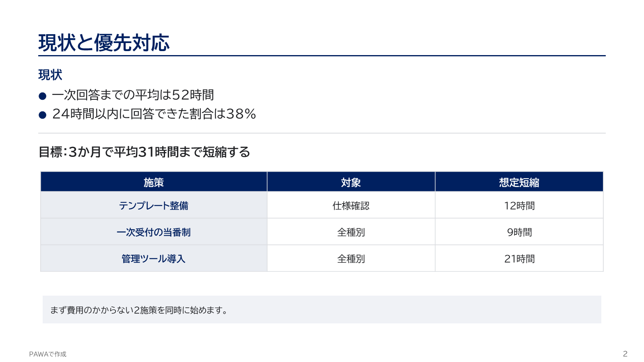
Task: Click the slide title 現状と優先対応
Action: pyautogui.click(x=104, y=43)
